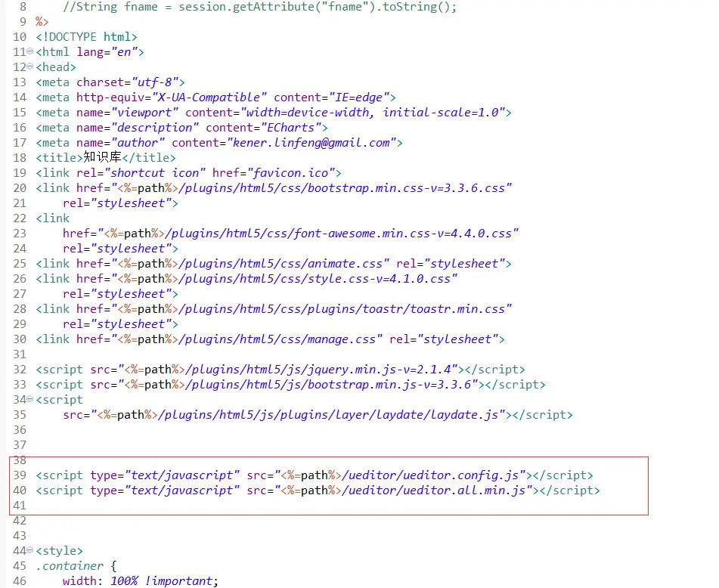The height and width of the screenshot is (588, 719).
Task: Click the .container CSS selector
Action: tap(70, 566)
